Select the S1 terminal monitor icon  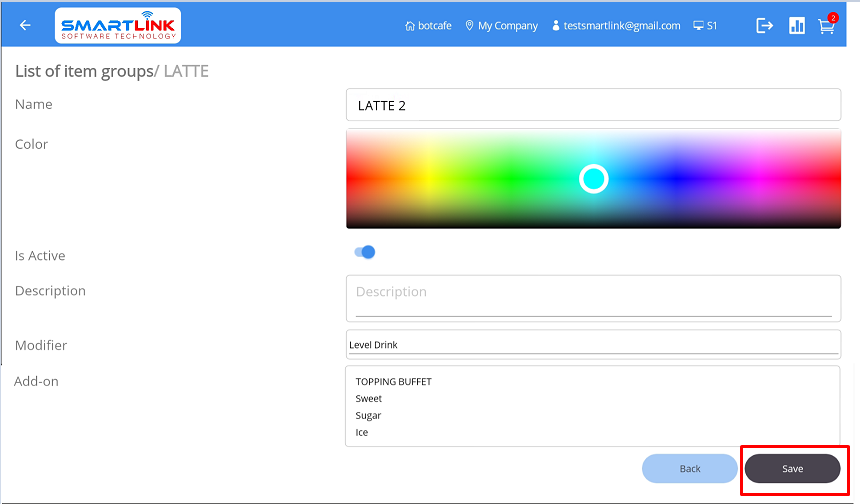(x=698, y=26)
